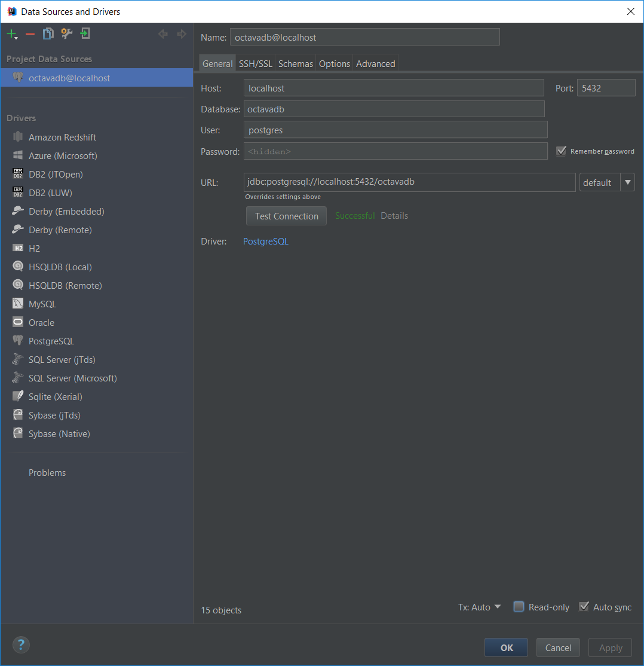Viewport: 644px width, 666px height.
Task: Expand the Tx: Auto dropdown
Action: tap(479, 607)
